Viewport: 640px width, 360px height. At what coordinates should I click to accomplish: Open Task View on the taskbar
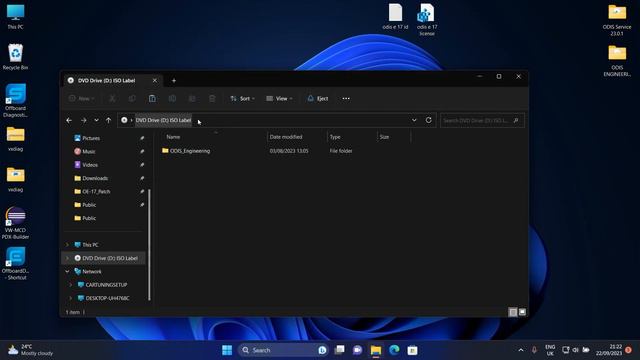pyautogui.click(x=339, y=350)
